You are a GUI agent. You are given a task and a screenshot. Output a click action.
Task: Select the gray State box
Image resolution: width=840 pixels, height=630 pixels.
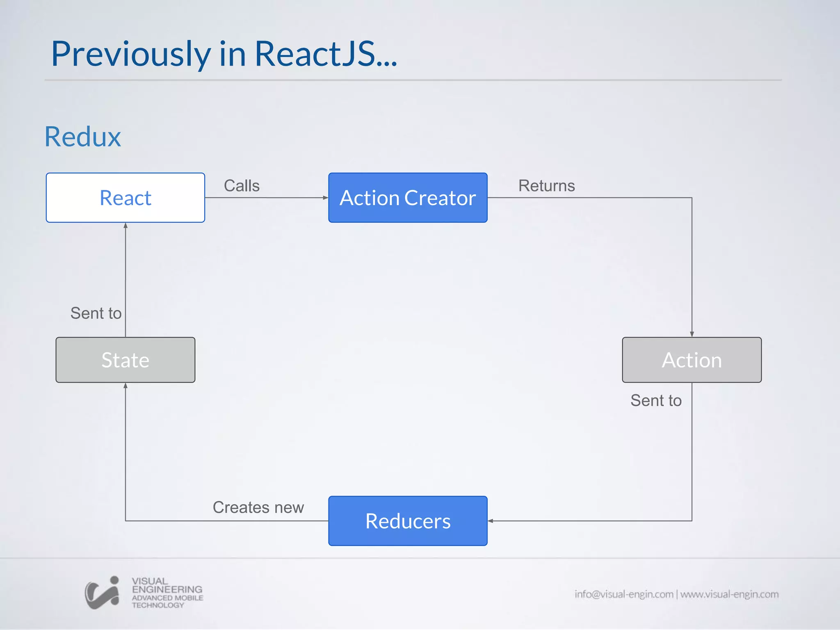coord(126,360)
